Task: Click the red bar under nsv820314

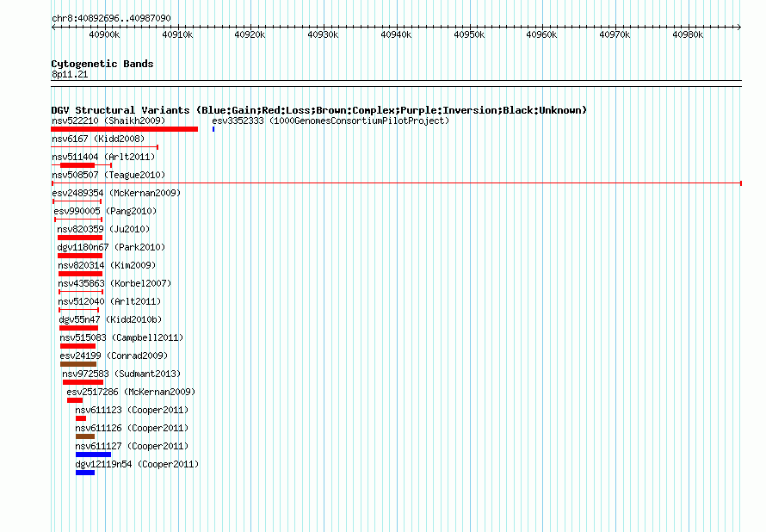Action: click(x=81, y=274)
